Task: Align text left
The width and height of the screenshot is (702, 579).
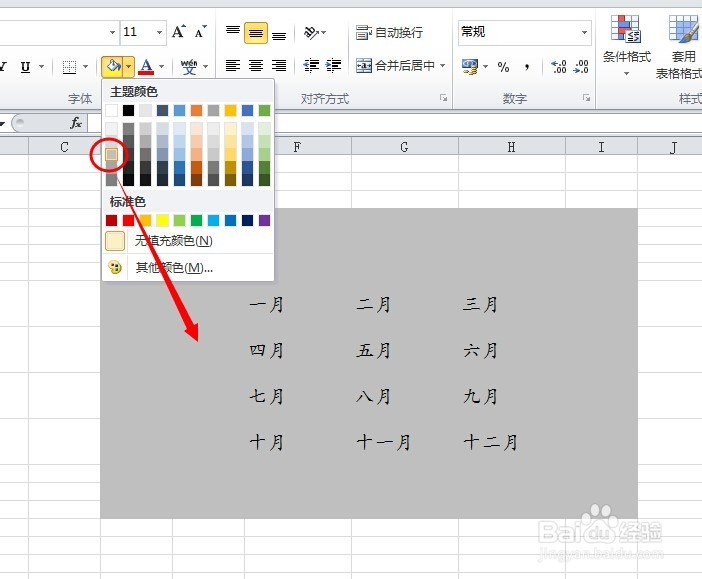Action: click(x=233, y=66)
